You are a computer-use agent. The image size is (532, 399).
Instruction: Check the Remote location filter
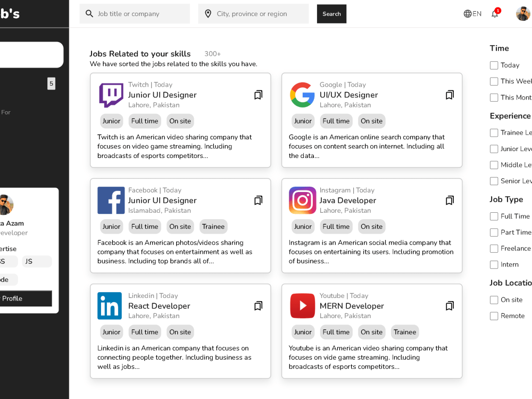point(494,316)
